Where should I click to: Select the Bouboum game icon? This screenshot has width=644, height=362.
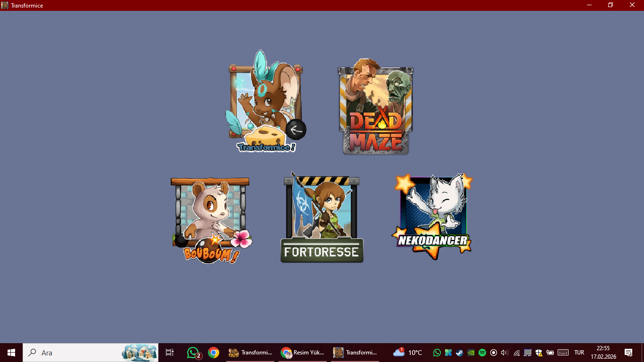pyautogui.click(x=211, y=220)
